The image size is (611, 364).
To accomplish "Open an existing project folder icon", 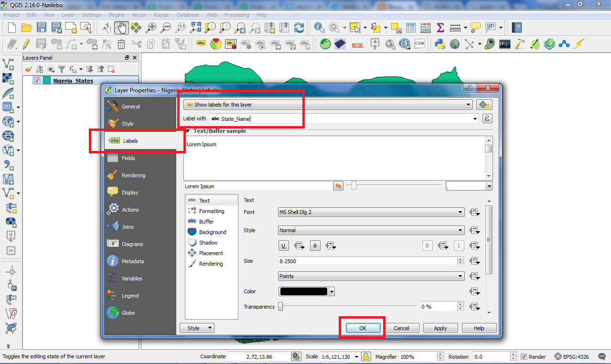I will pos(27,27).
